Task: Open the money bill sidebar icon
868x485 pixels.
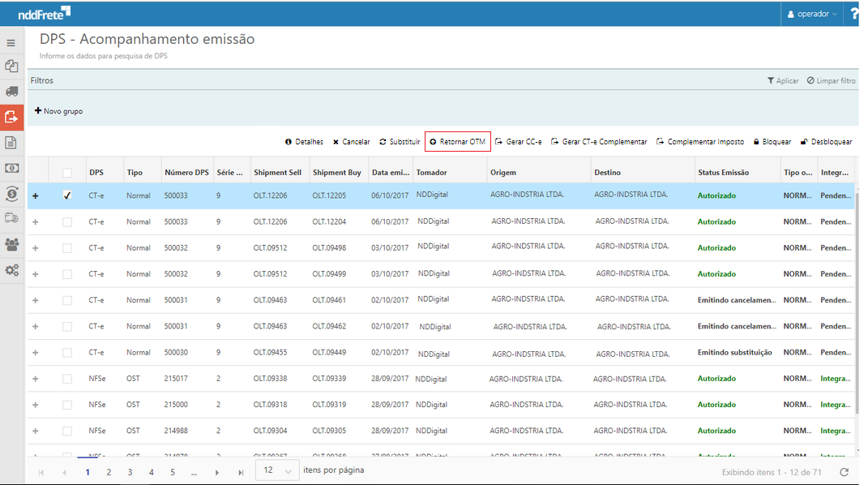Action: pyautogui.click(x=11, y=168)
